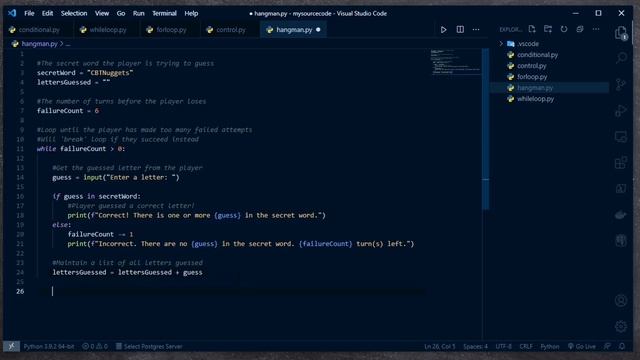
Task: Expand the breadcrumb ellipsis after hangman.py
Action: coord(68,44)
